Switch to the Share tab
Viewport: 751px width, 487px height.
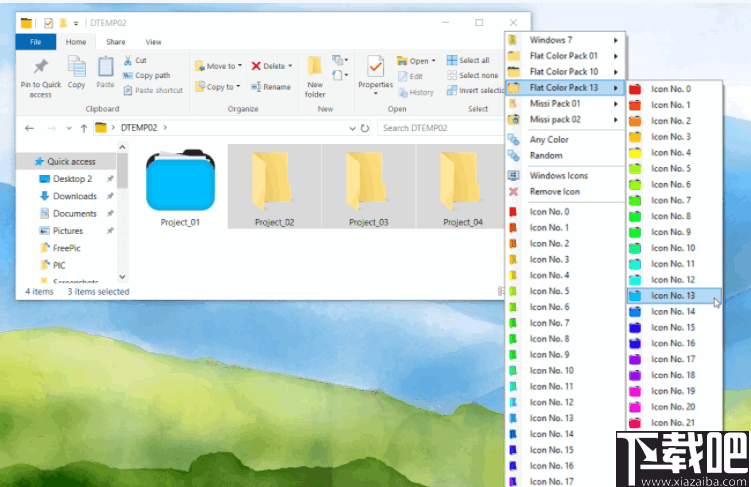click(x=115, y=42)
